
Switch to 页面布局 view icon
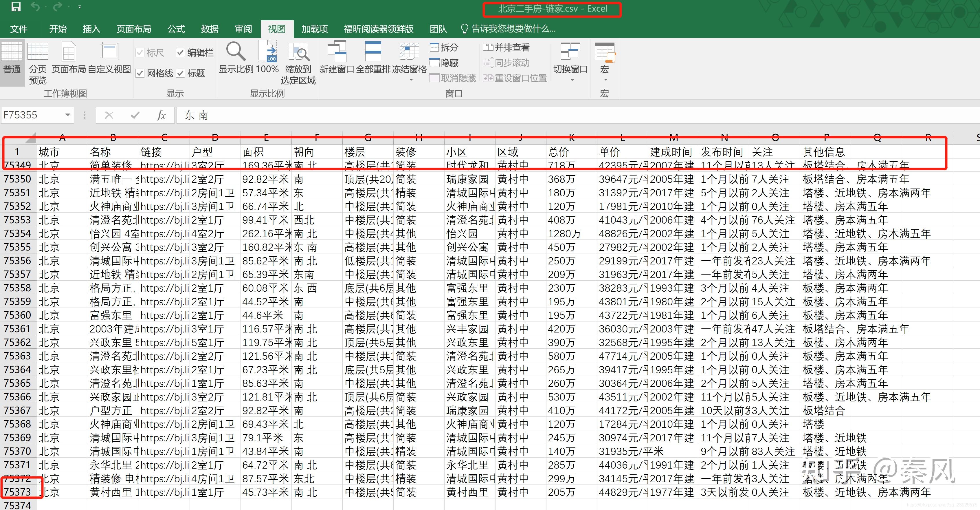[x=69, y=57]
